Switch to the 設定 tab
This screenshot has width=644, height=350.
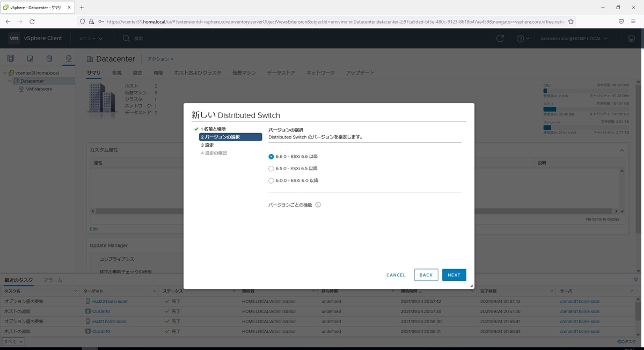tap(137, 72)
